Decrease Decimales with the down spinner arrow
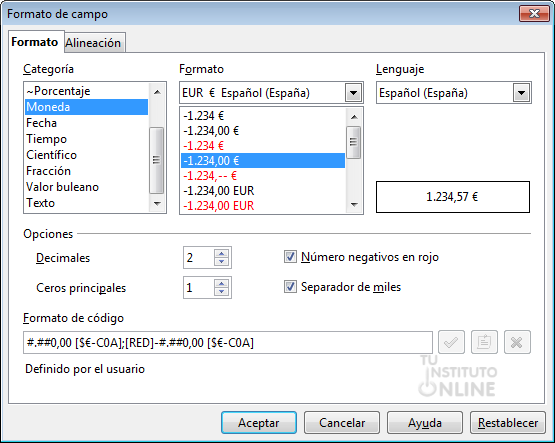The width and height of the screenshot is (555, 443). 222,262
